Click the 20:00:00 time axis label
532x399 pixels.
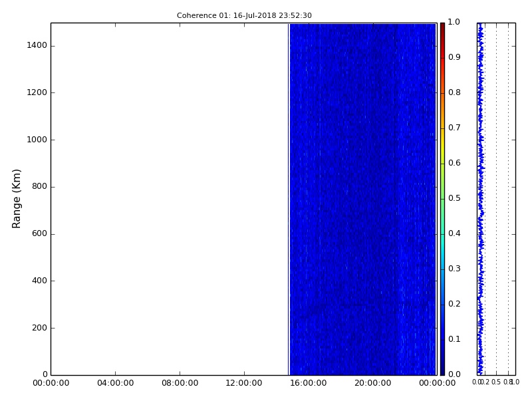coord(373,383)
